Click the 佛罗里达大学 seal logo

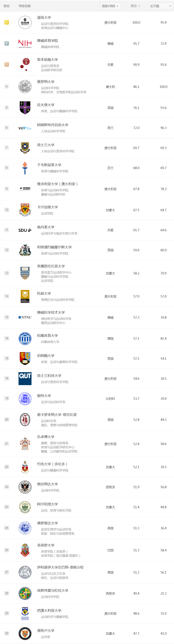coord(25,528)
